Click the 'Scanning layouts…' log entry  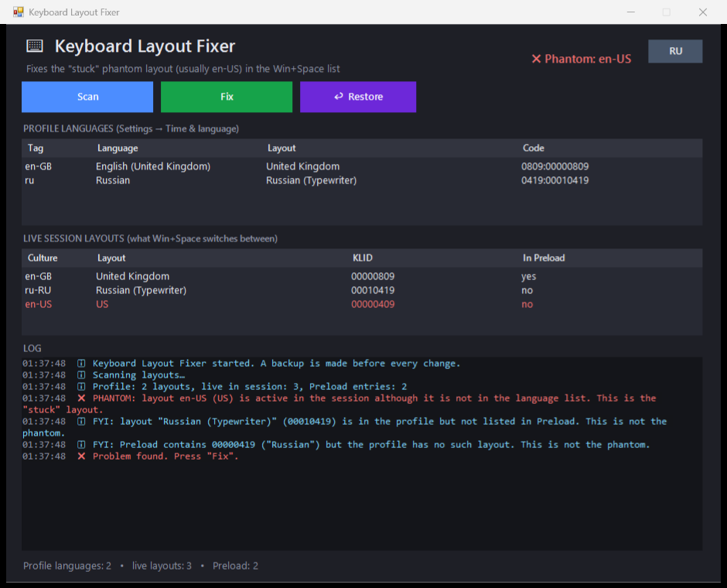click(x=138, y=375)
